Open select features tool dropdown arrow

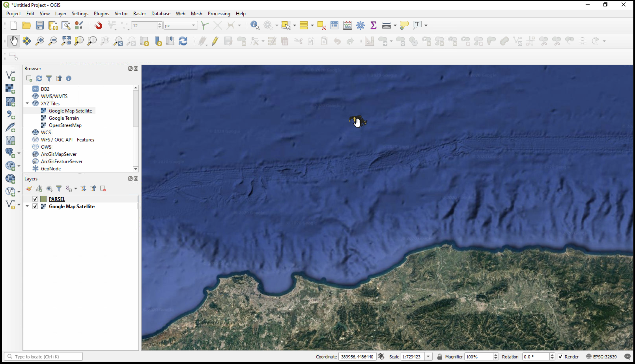pos(294,25)
